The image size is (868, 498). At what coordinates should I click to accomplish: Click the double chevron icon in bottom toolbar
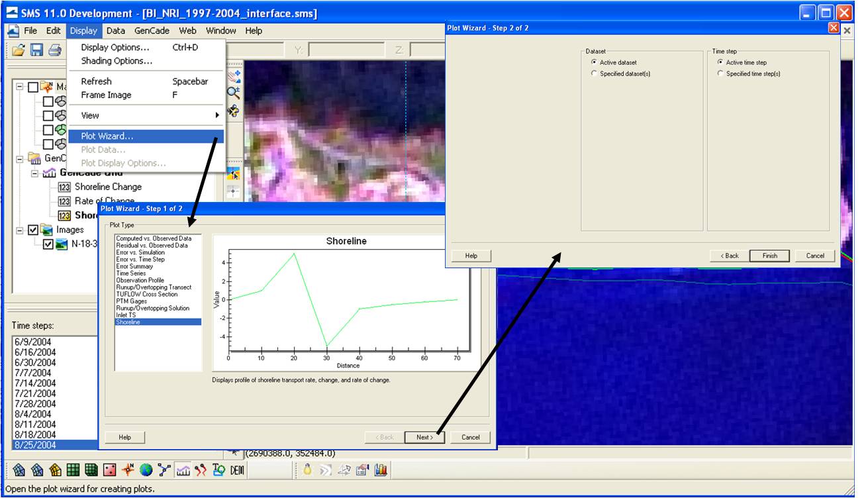326,470
